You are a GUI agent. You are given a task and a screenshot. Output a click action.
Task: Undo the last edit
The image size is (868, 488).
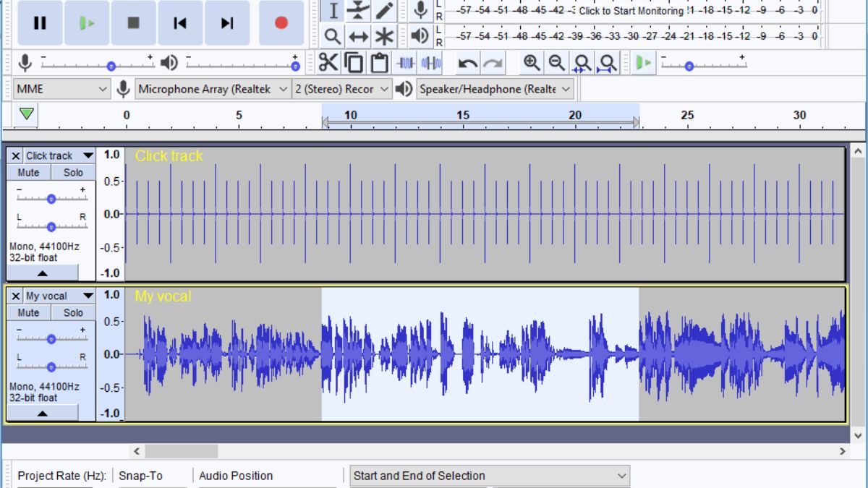pos(468,64)
